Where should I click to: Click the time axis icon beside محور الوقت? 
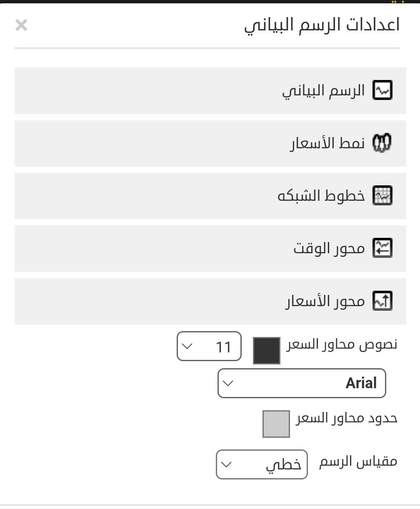(x=382, y=248)
